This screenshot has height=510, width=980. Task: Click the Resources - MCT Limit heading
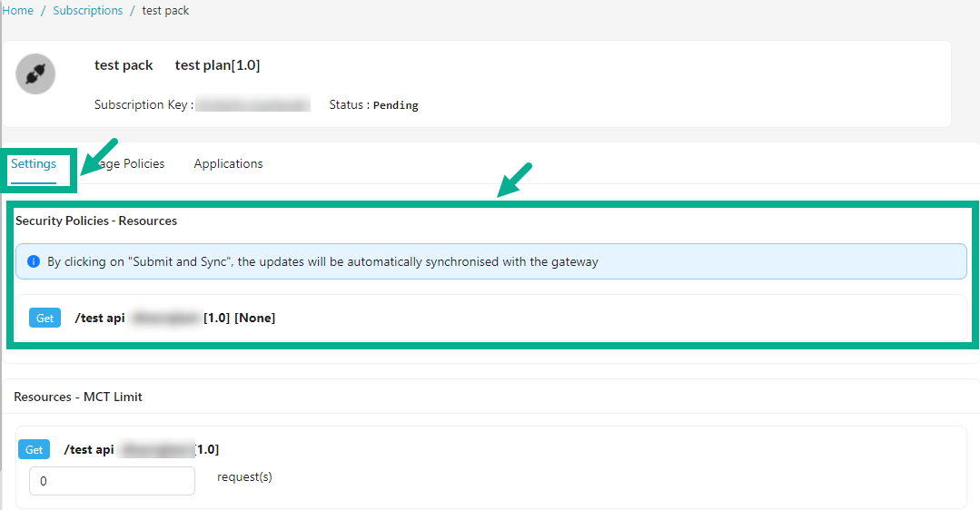click(78, 397)
